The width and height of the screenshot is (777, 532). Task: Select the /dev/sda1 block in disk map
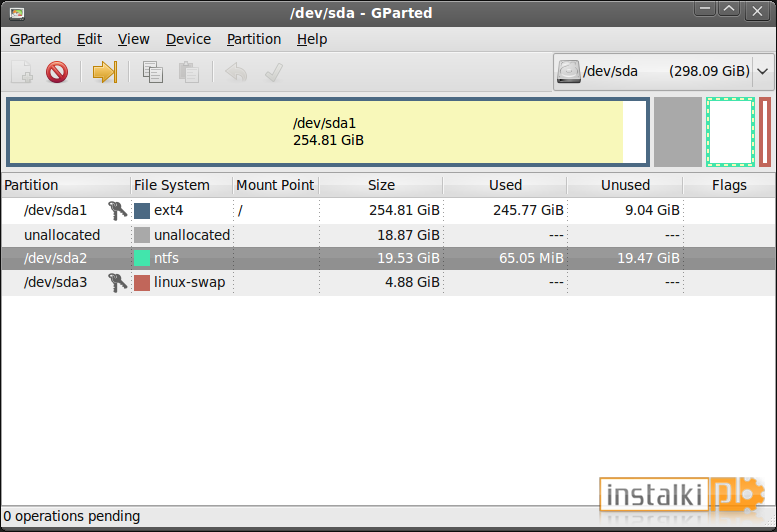click(328, 132)
